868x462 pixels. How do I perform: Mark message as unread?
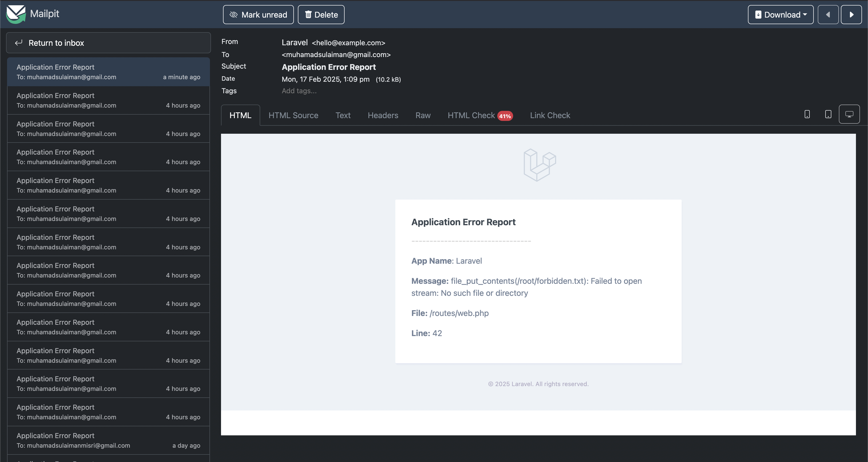point(258,15)
